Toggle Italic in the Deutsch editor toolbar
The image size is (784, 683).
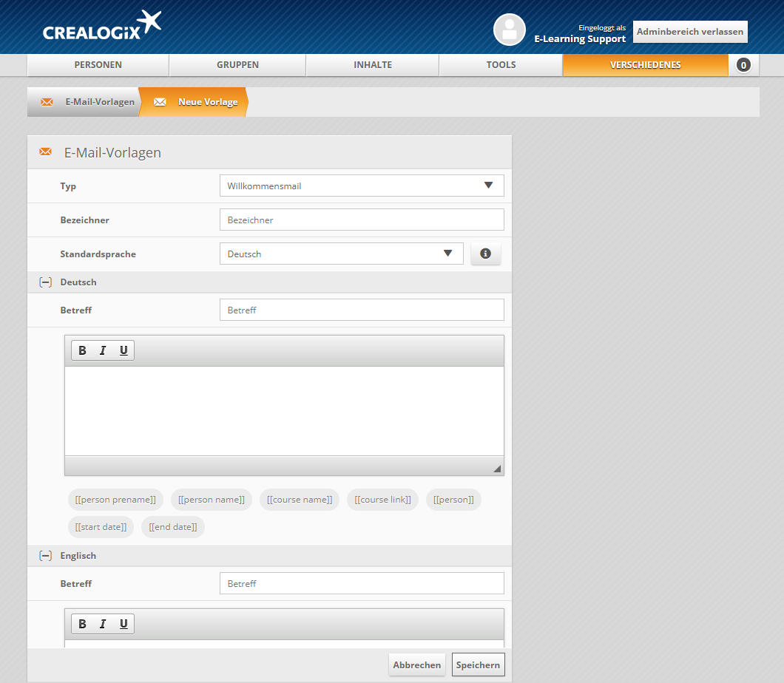tap(103, 350)
